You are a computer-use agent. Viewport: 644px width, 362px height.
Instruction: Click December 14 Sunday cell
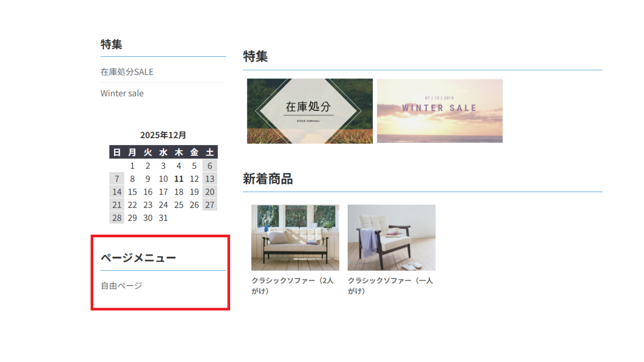[117, 192]
